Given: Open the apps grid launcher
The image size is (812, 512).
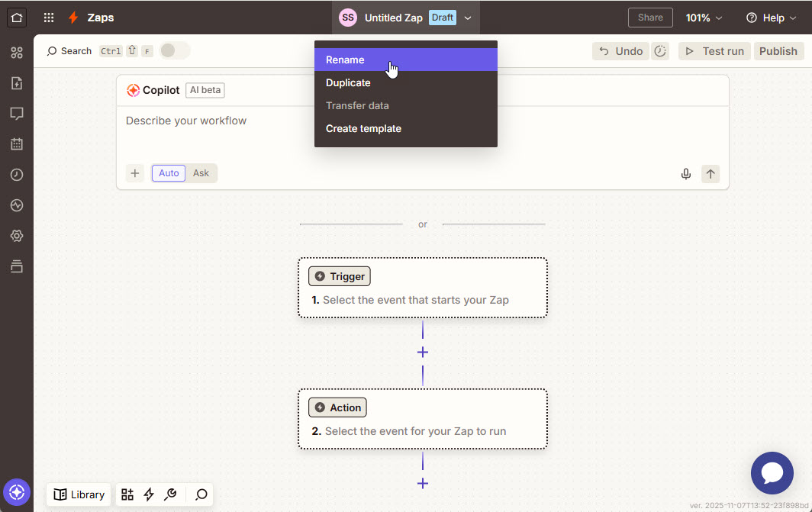Looking at the screenshot, I should point(49,18).
